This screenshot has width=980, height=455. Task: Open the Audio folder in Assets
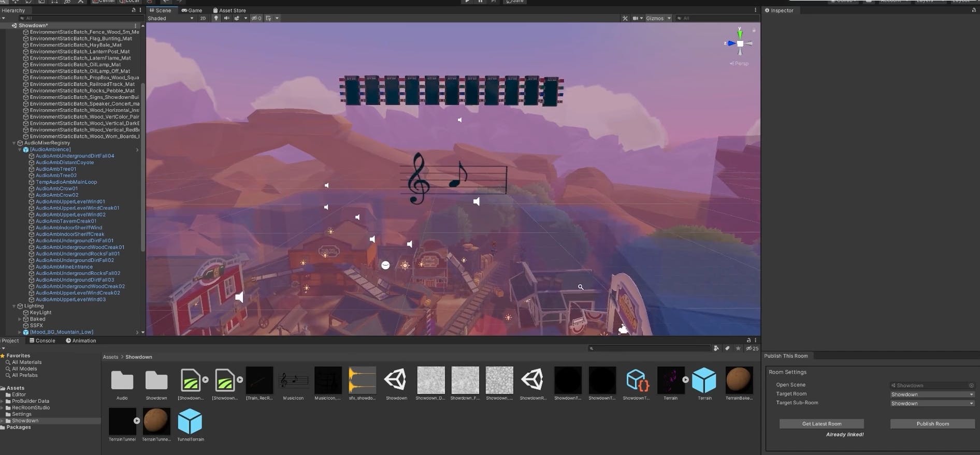click(x=122, y=380)
